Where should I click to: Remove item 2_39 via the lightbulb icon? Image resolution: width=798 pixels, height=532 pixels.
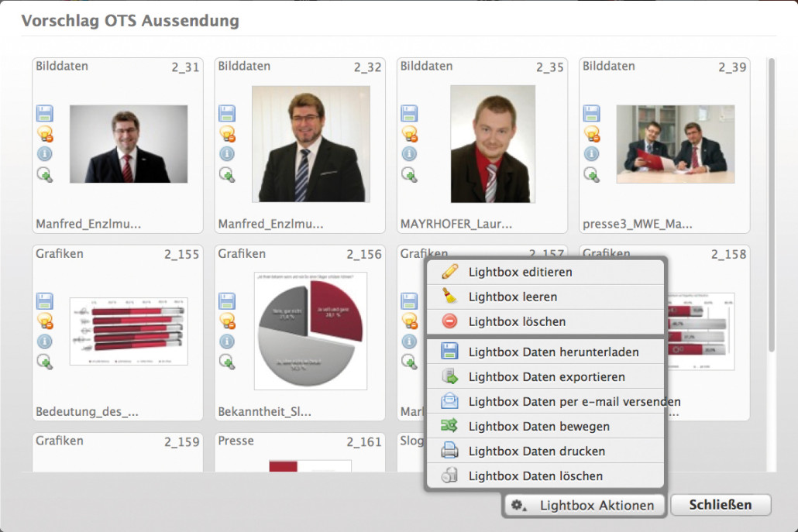click(x=592, y=134)
